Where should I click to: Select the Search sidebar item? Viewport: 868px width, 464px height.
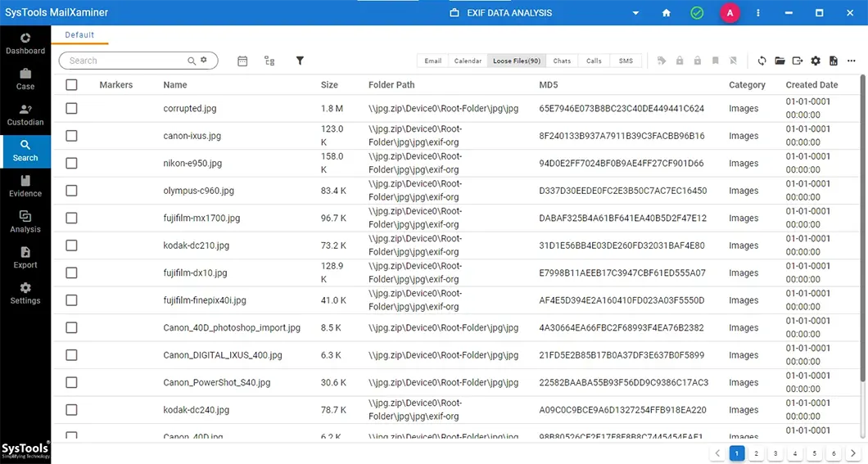(x=25, y=151)
